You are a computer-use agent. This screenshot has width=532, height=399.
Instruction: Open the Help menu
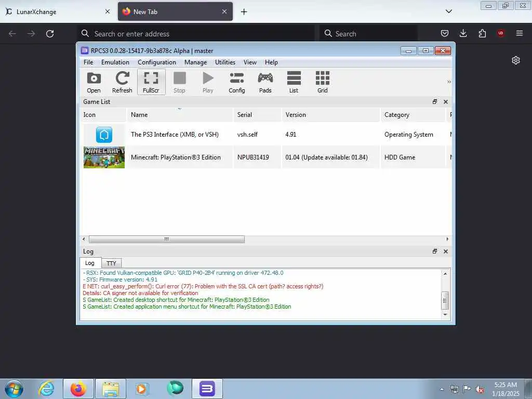tap(271, 62)
